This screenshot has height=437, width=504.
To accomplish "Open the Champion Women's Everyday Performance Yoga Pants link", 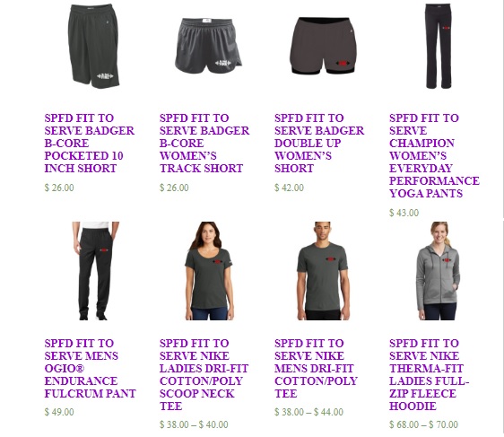I will point(434,155).
